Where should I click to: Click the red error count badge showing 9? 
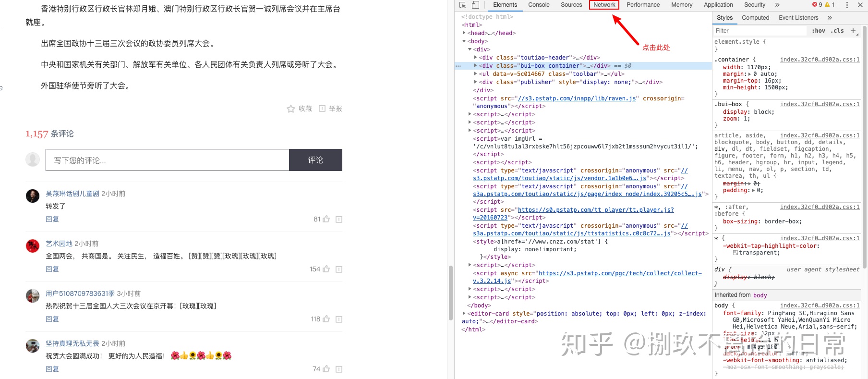[x=817, y=5]
